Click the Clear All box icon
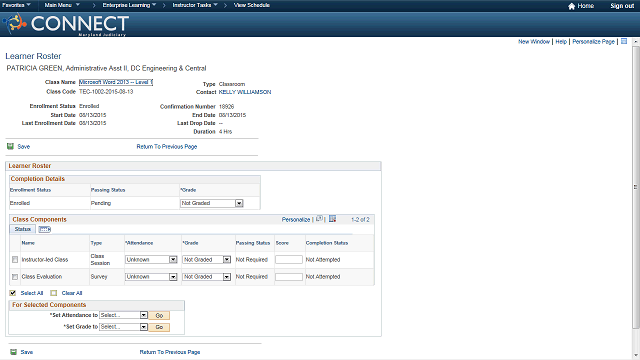Screen dimensions: 640x360 click(x=53, y=293)
